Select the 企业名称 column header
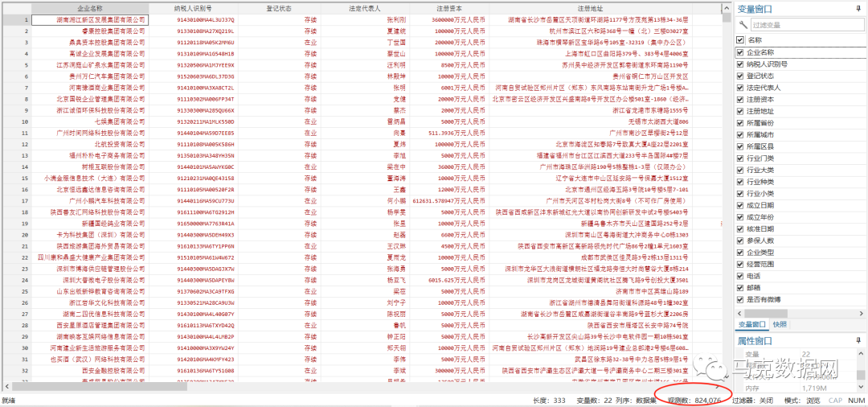The width and height of the screenshot is (868, 407). tap(90, 9)
